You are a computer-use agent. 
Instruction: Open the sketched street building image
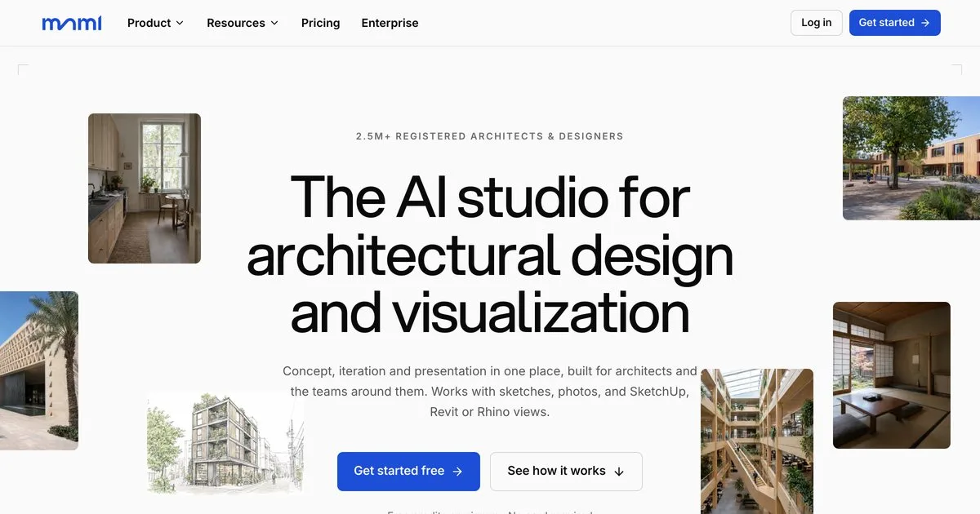click(x=225, y=444)
